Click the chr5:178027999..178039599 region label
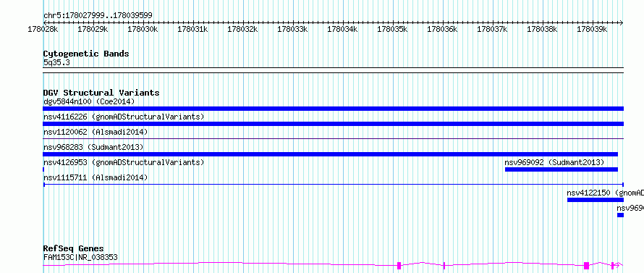 [98, 15]
